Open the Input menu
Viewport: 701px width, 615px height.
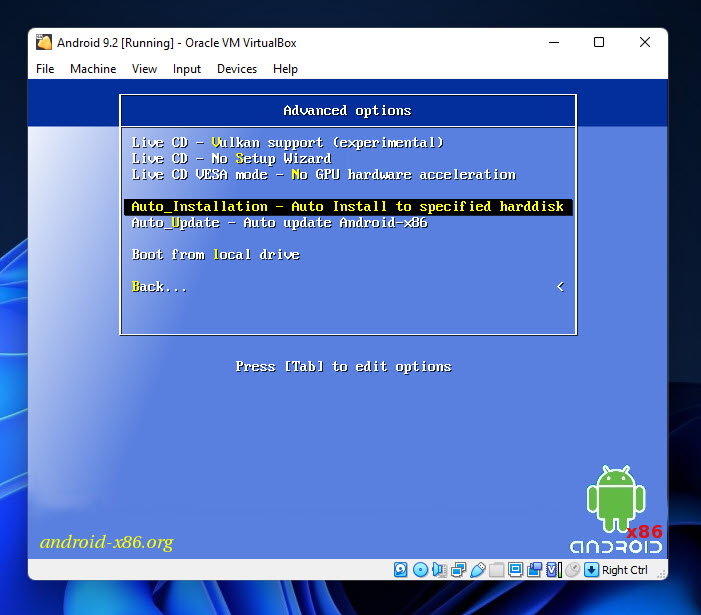(x=187, y=69)
